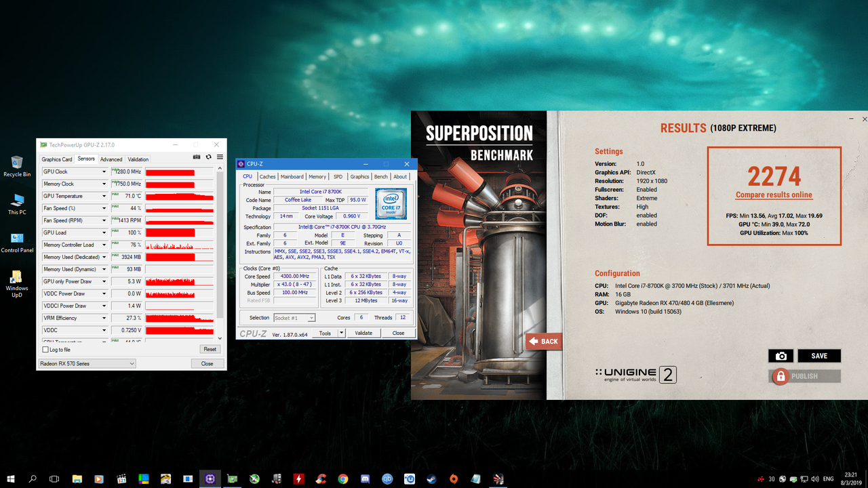Click the Superposition BACK button
This screenshot has height=488, width=868.
(x=544, y=341)
